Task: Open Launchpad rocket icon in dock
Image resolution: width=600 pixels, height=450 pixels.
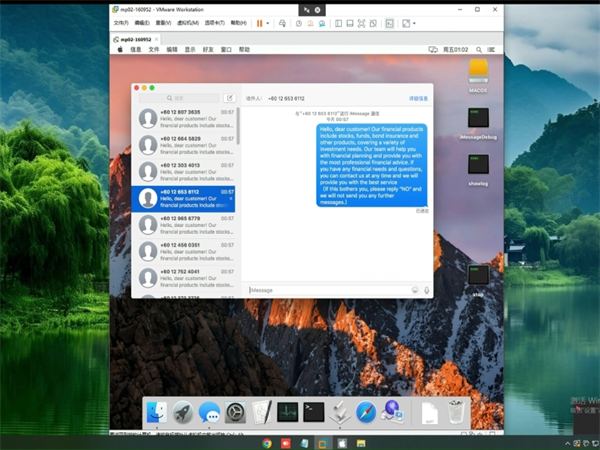Action: click(183, 411)
